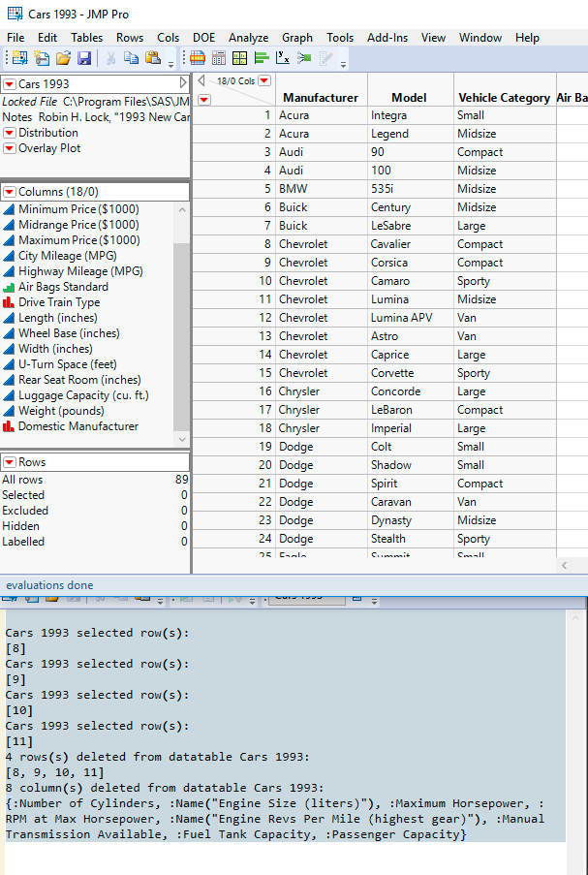
Task: Save the table with the floppy disk icon
Action: click(x=84, y=58)
